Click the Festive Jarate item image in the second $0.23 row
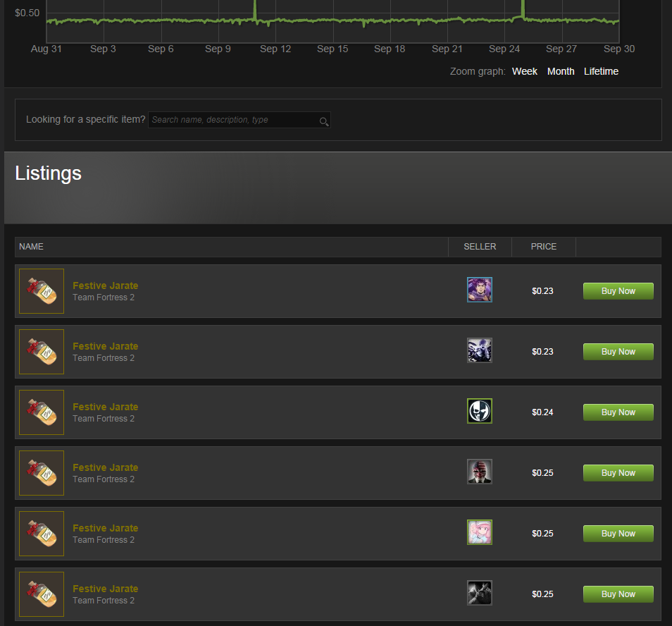 (42, 352)
